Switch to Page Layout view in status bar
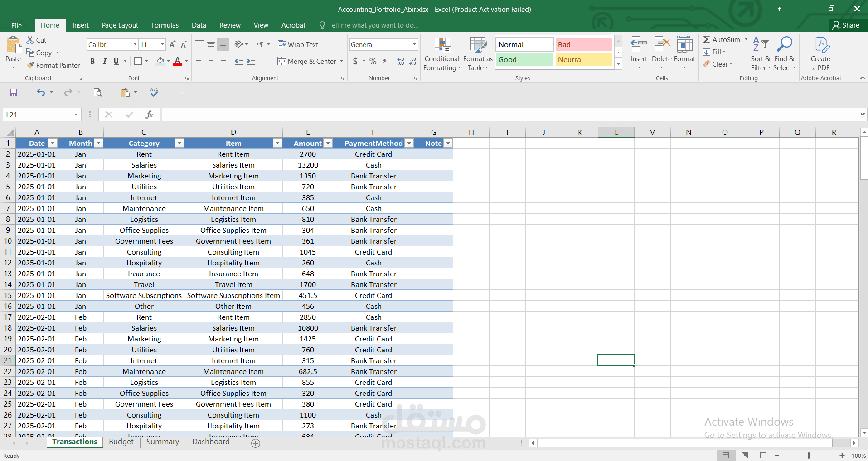Screen dimensions: 868x461 pos(745,455)
